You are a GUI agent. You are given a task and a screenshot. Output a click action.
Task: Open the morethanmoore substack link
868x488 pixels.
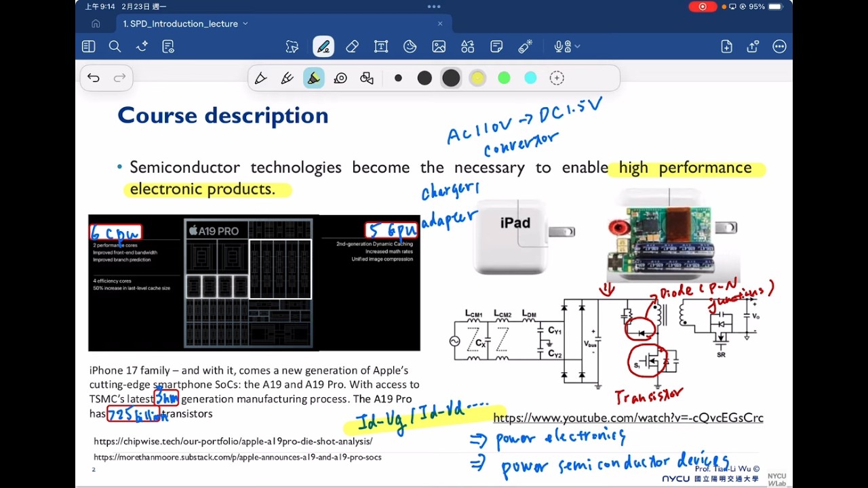pyautogui.click(x=237, y=457)
